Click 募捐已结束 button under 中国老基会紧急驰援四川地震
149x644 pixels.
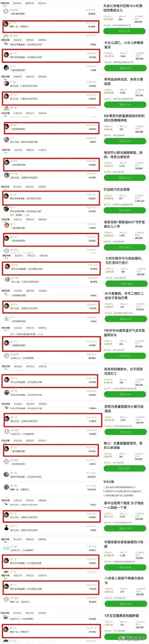tap(125, 567)
